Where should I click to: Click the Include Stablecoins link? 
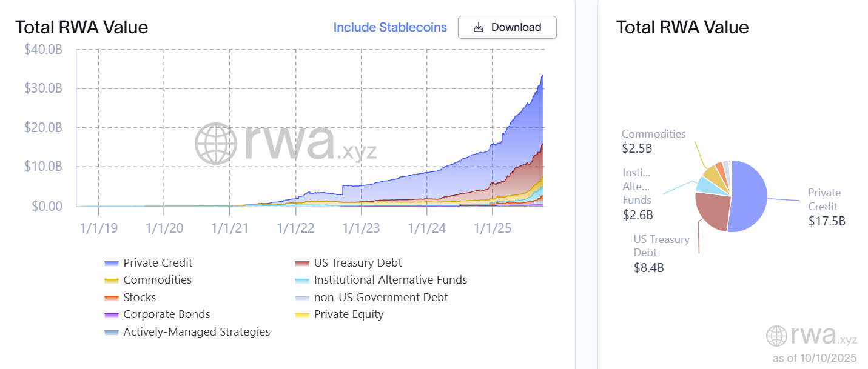point(390,27)
